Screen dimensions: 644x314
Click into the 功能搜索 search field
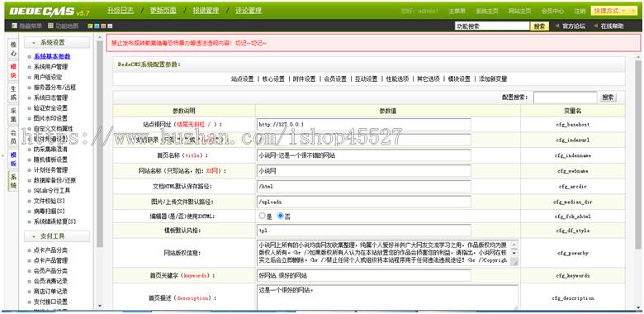pos(492,26)
